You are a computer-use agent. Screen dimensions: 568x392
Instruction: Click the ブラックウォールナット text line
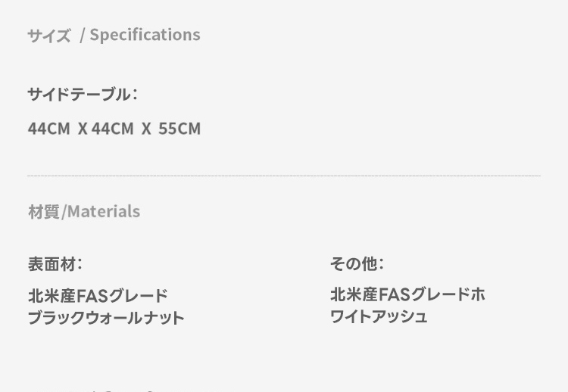click(x=106, y=317)
